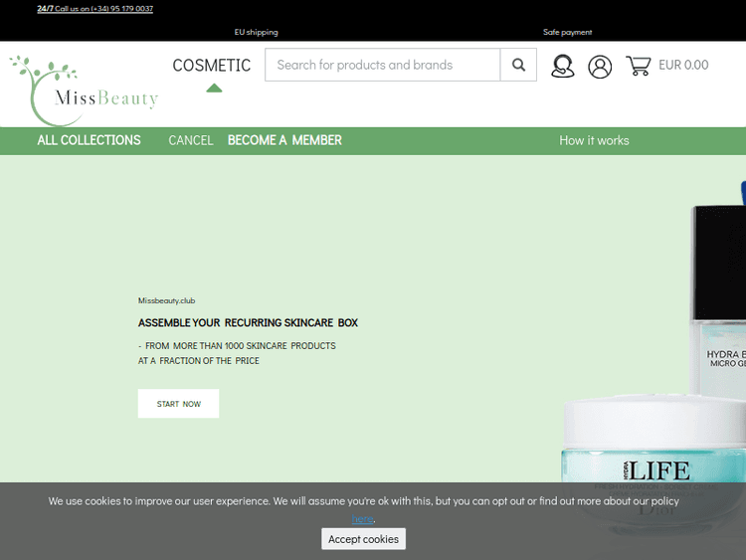Image resolution: width=746 pixels, height=560 pixels.
Task: Collapse the green triangle under COSMETIC
Action: [214, 88]
